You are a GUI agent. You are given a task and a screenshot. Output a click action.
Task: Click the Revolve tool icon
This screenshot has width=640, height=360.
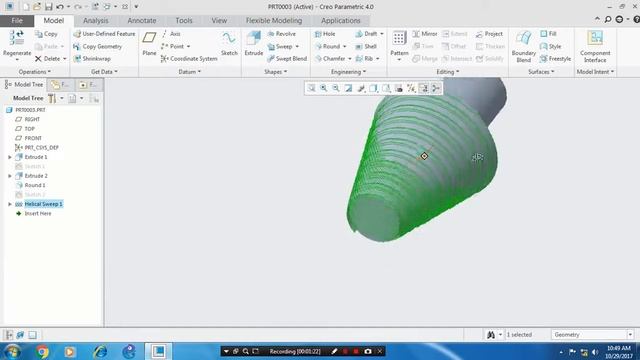coord(271,34)
